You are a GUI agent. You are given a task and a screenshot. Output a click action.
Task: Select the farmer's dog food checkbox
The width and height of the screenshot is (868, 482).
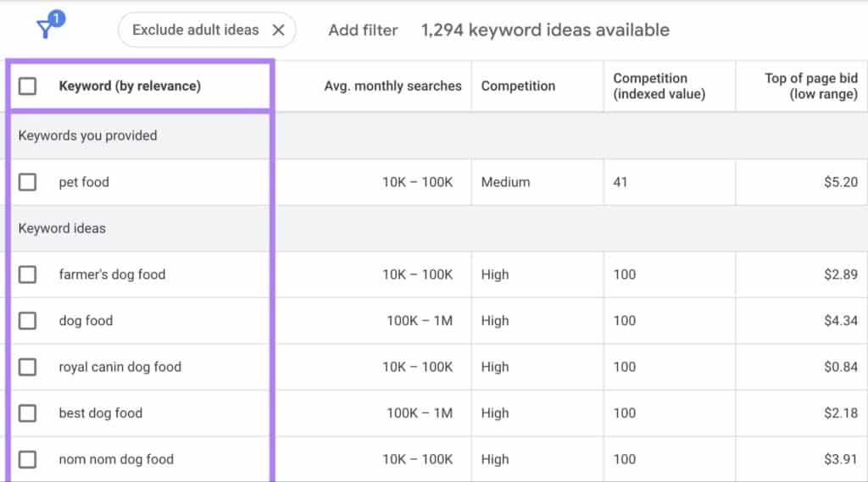[28, 274]
